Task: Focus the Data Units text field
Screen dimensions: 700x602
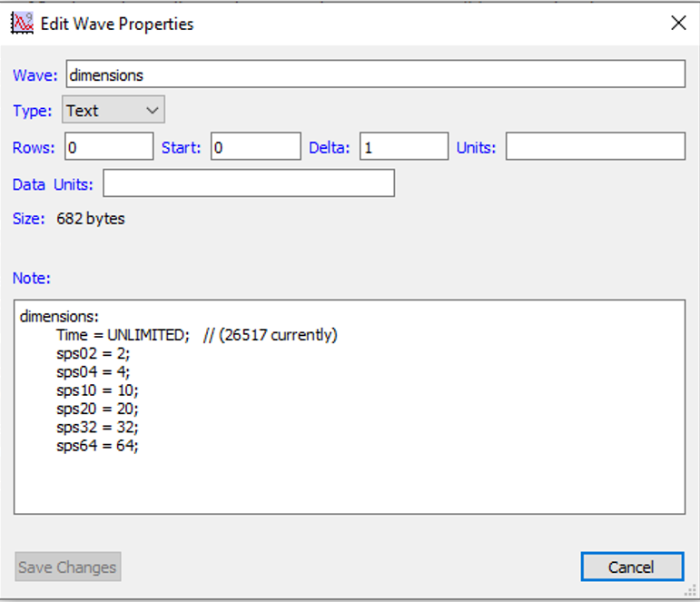Action: [249, 183]
